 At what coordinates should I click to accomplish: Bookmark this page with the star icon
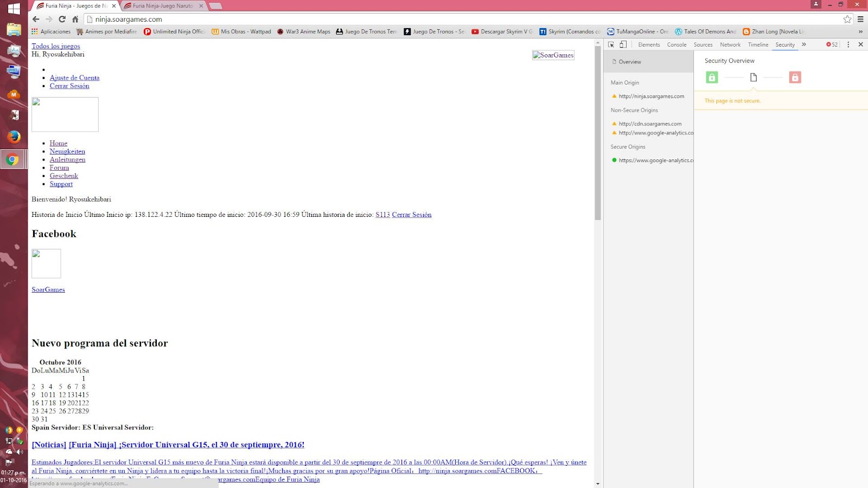[x=847, y=19]
